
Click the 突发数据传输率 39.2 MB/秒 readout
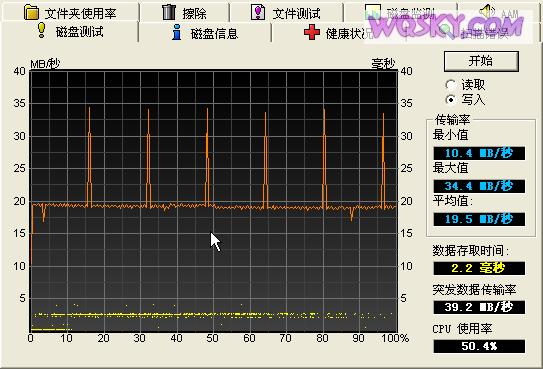(x=479, y=307)
